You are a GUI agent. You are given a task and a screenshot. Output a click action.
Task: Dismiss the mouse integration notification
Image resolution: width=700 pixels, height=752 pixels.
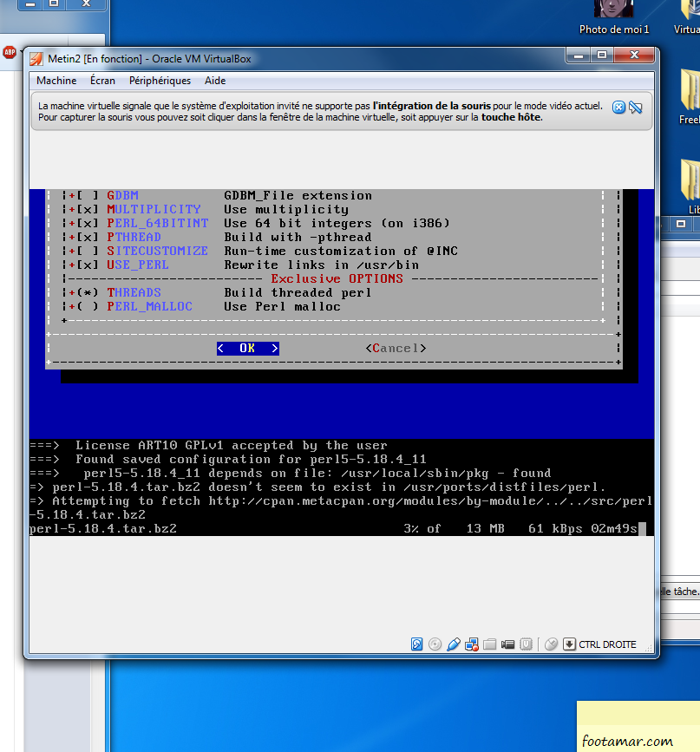(619, 107)
